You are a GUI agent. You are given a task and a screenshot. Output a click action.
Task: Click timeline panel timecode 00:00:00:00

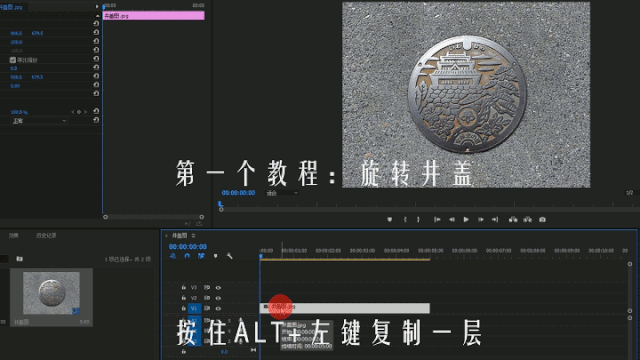click(188, 247)
